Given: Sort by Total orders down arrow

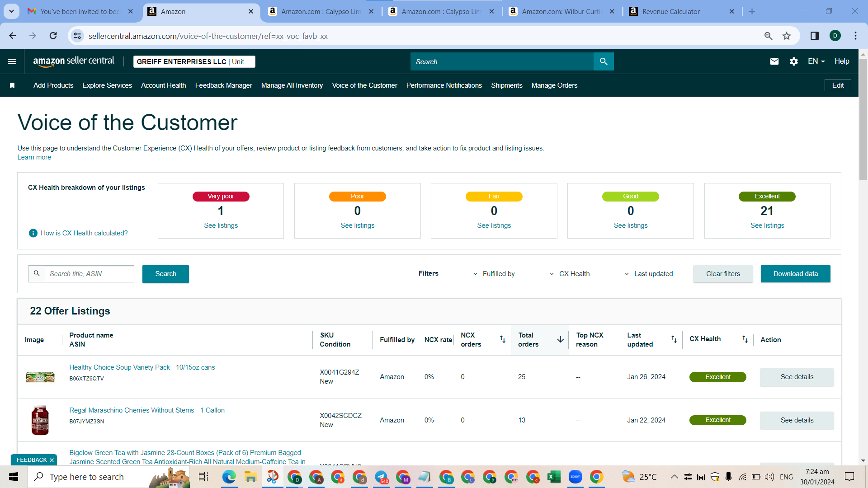Looking at the screenshot, I should point(560,339).
